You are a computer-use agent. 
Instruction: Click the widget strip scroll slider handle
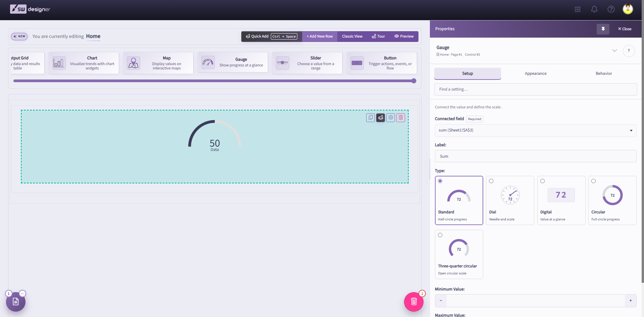414,81
